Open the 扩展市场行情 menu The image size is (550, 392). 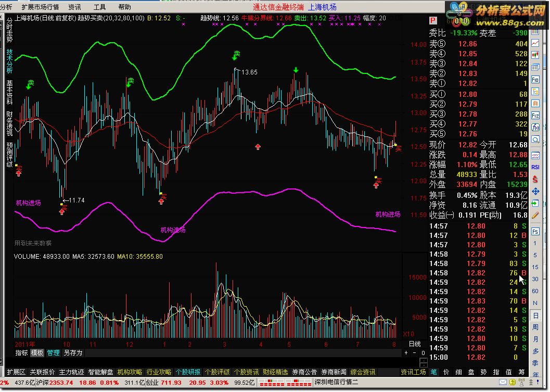(x=40, y=7)
